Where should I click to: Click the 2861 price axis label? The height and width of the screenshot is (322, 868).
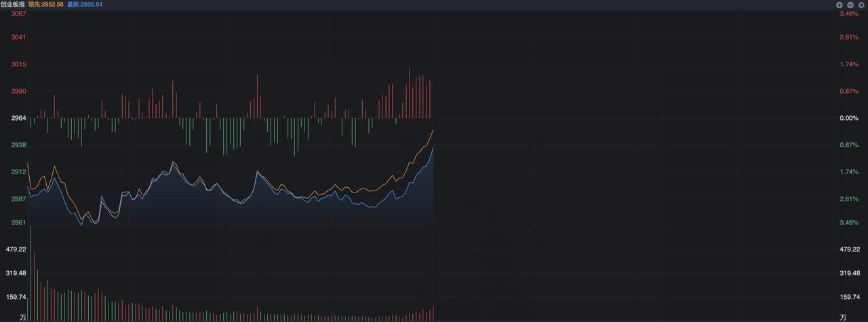(18, 222)
